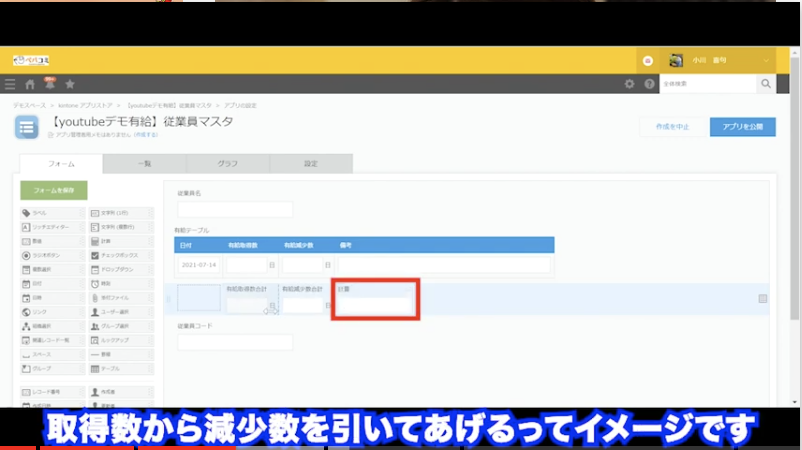Switch to the 一覧 tab
This screenshot has width=802, height=450.
click(141, 163)
